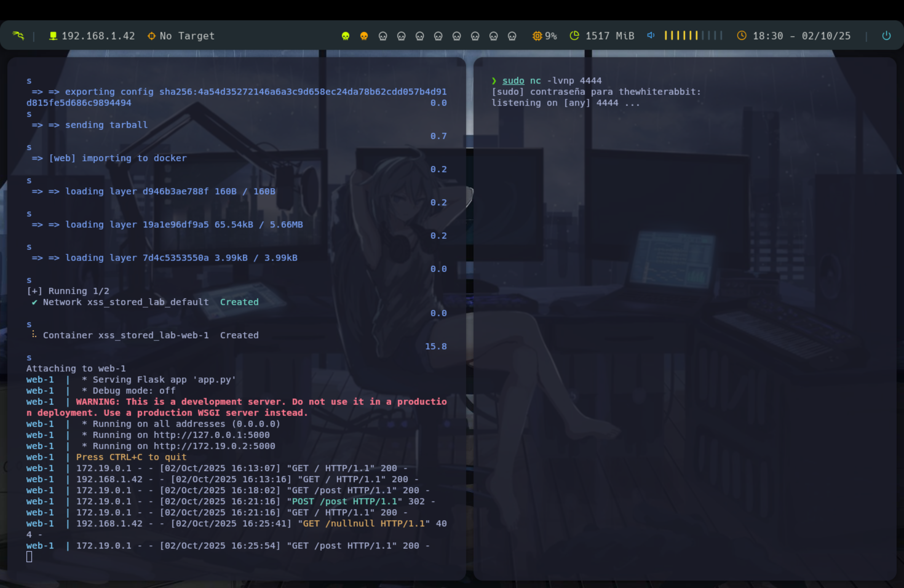Focus the netcat listener terminal pane
Screen dimensions: 904x588
[x=684, y=304]
